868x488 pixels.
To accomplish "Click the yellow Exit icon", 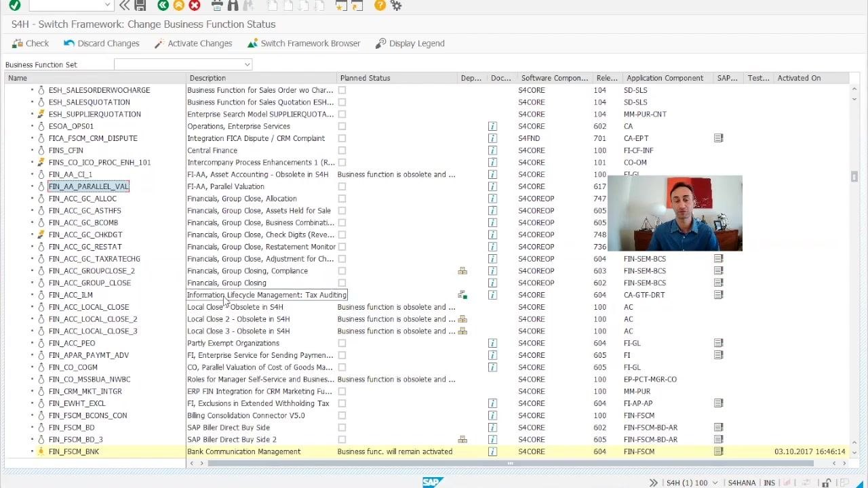I will 179,5.
